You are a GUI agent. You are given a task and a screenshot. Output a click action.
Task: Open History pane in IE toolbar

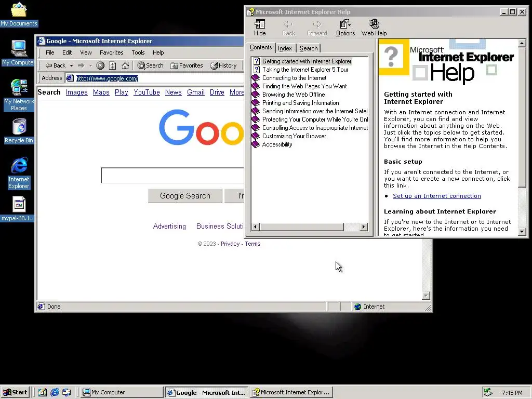click(223, 65)
